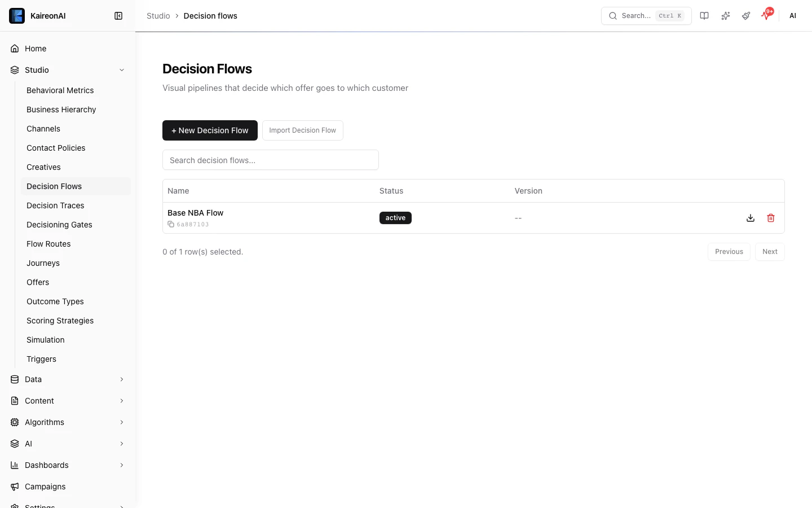Copy the flow ID 6a887103 icon
The width and height of the screenshot is (812, 508).
(x=171, y=224)
